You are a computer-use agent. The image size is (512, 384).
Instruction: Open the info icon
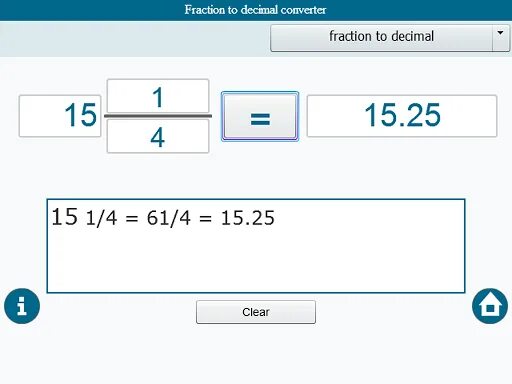tap(22, 306)
